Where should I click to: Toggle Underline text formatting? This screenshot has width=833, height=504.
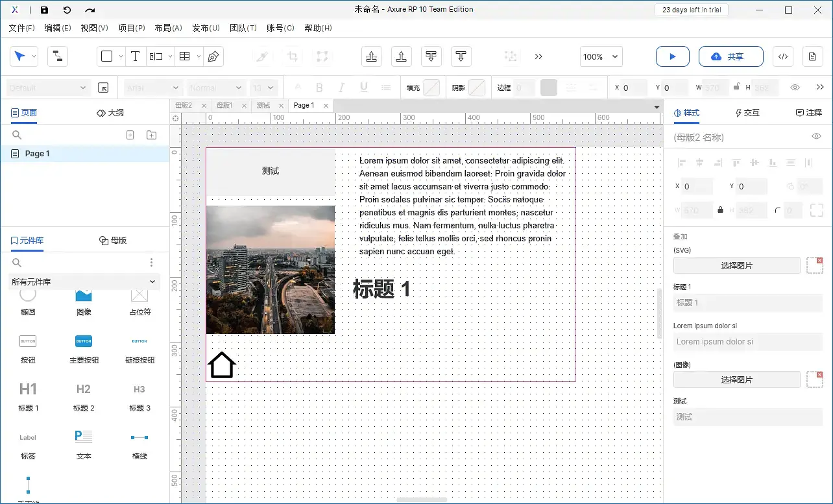tap(364, 88)
